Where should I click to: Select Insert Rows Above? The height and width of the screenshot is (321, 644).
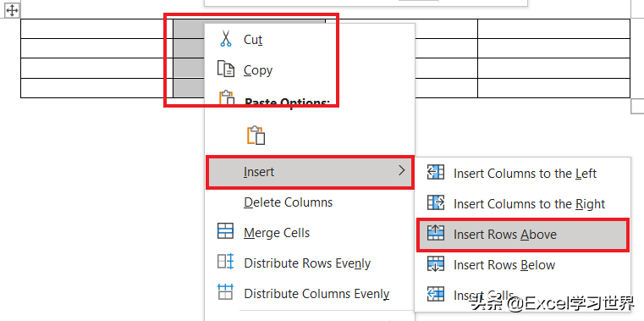point(522,235)
